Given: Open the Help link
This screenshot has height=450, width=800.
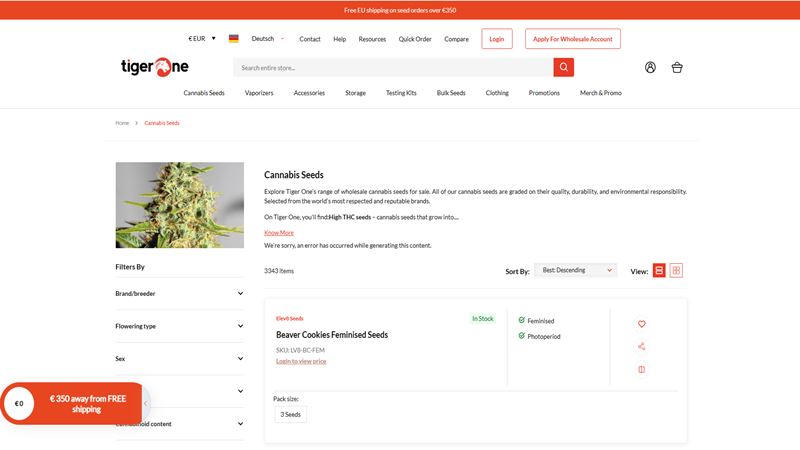Looking at the screenshot, I should coord(340,39).
